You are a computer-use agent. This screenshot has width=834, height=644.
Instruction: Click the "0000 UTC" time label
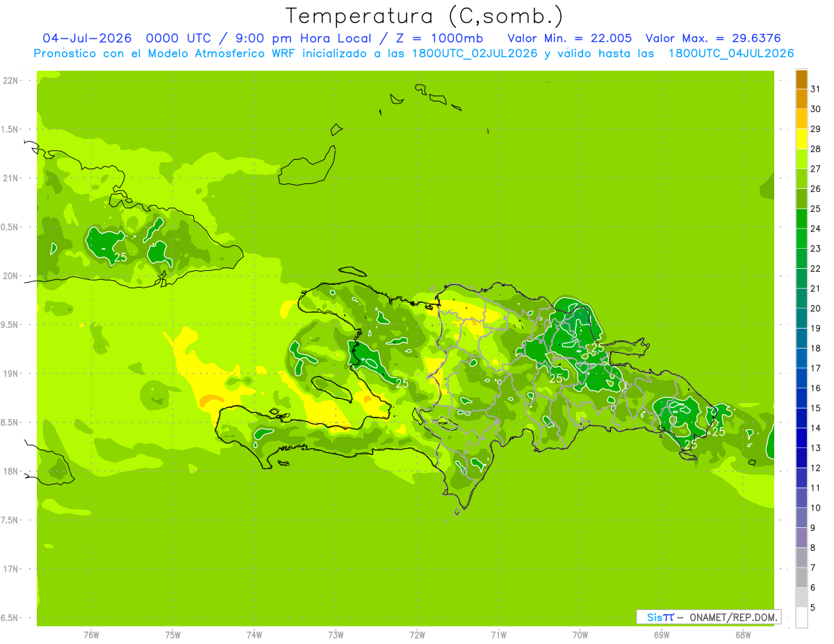(179, 38)
